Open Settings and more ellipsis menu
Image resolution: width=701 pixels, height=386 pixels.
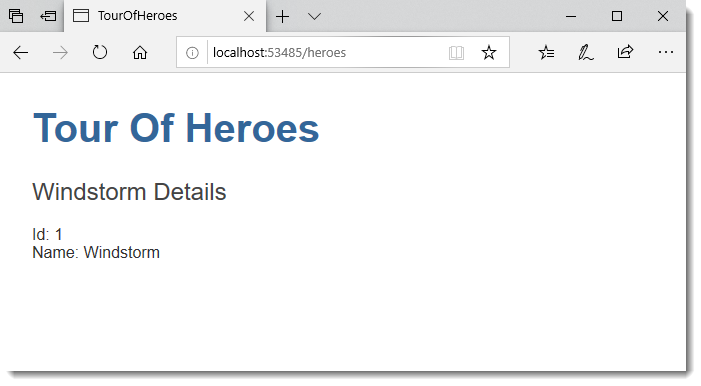click(x=666, y=52)
